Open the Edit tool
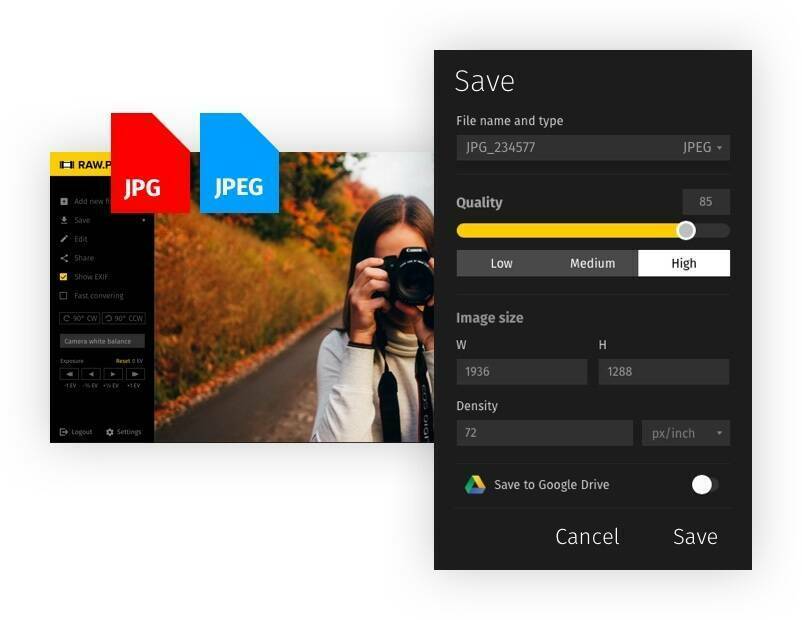802x620 pixels. click(62, 238)
